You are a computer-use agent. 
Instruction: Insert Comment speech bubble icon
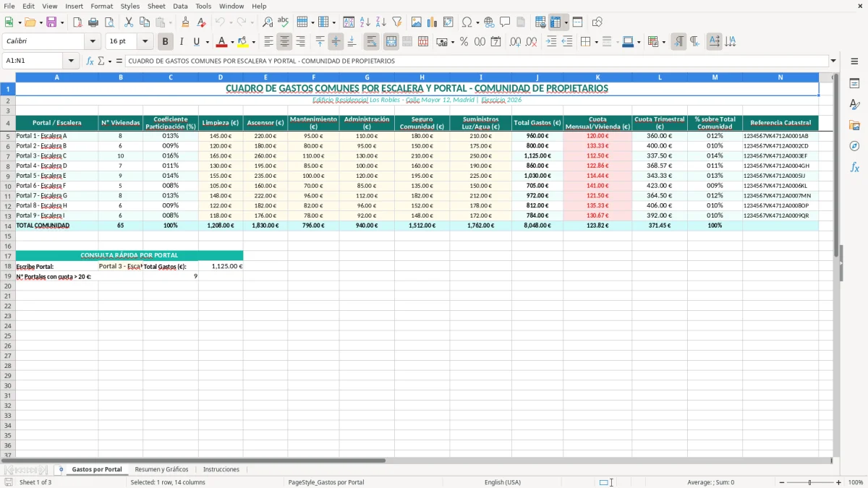click(x=505, y=22)
